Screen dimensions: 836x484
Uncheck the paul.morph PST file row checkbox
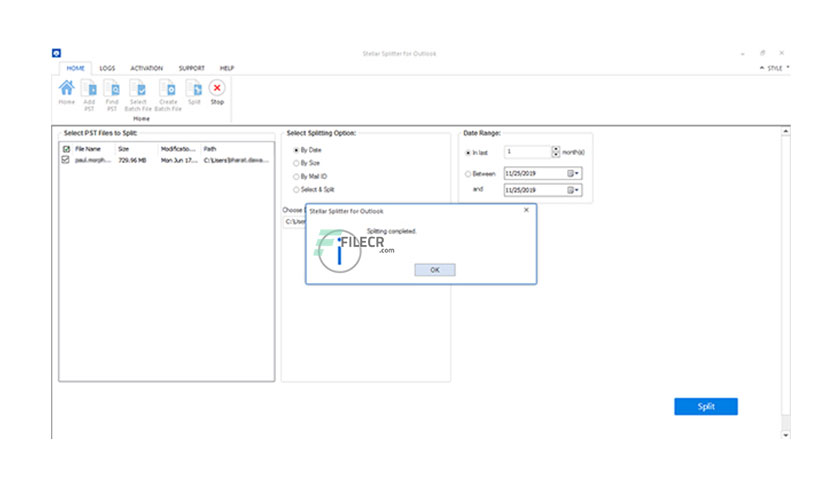tap(66, 160)
